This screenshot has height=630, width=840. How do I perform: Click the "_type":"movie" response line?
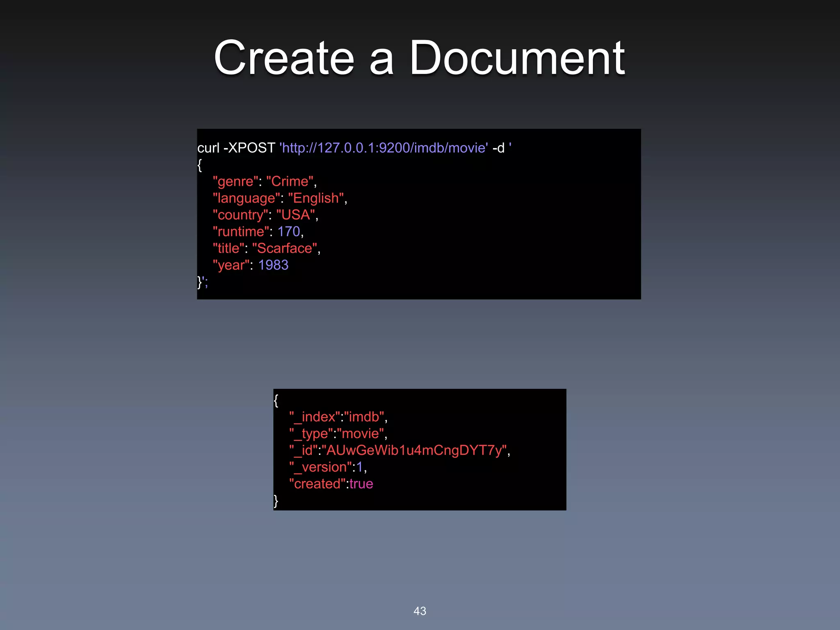pyautogui.click(x=338, y=434)
